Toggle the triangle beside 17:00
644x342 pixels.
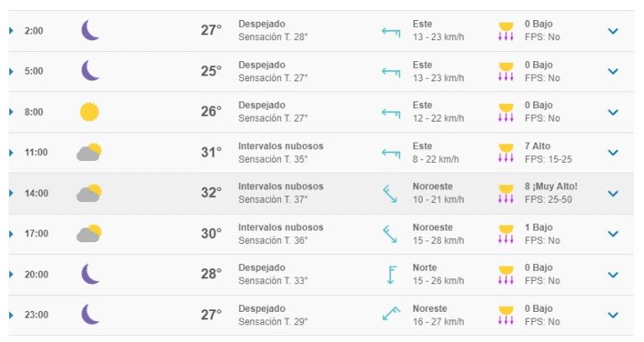pyautogui.click(x=11, y=234)
